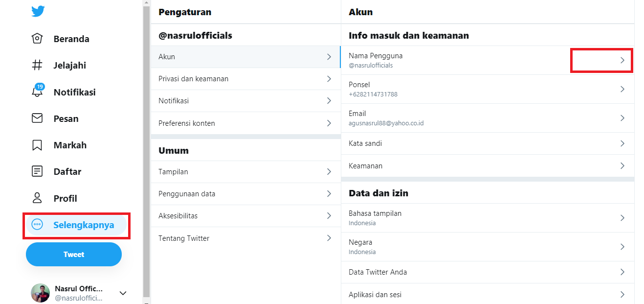Expand the account switcher chevron at bottom

(x=123, y=293)
